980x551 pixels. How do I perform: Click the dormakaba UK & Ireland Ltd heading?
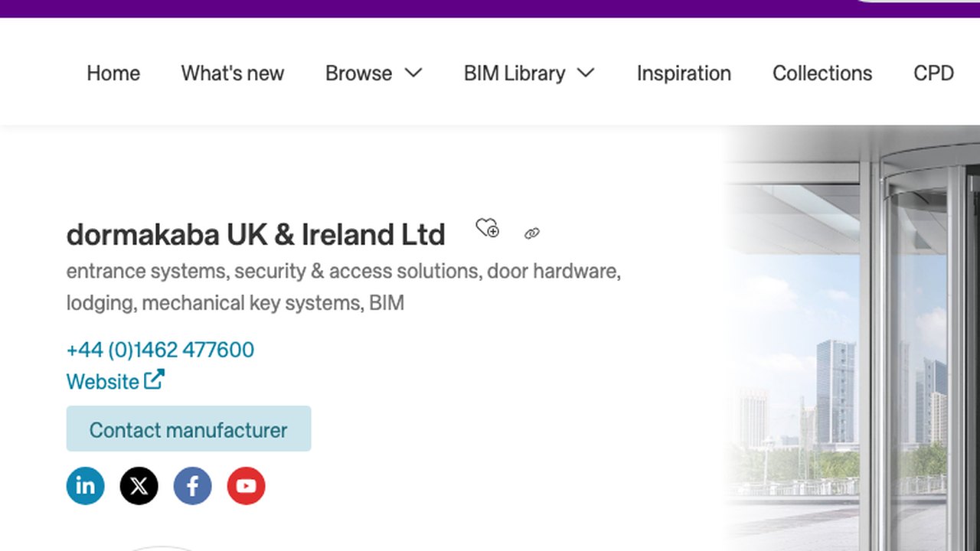[256, 234]
